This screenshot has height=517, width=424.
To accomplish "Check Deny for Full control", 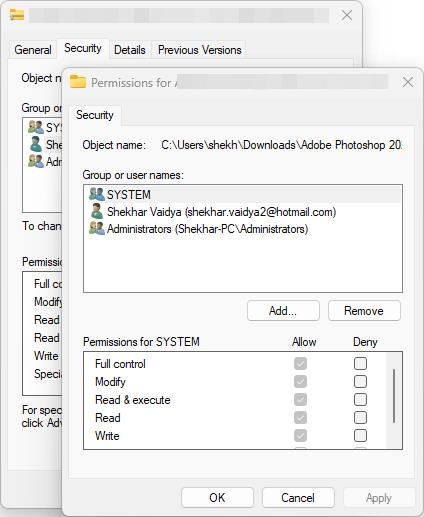I will [x=360, y=363].
